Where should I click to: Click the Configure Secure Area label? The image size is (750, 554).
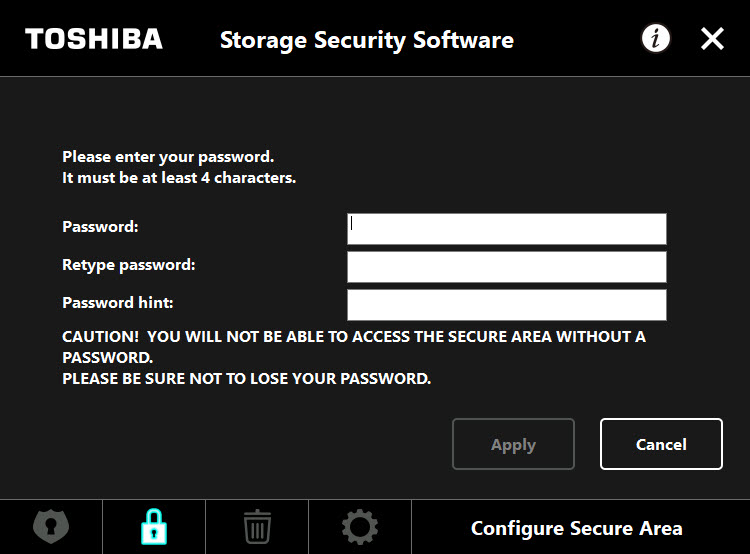[576, 528]
